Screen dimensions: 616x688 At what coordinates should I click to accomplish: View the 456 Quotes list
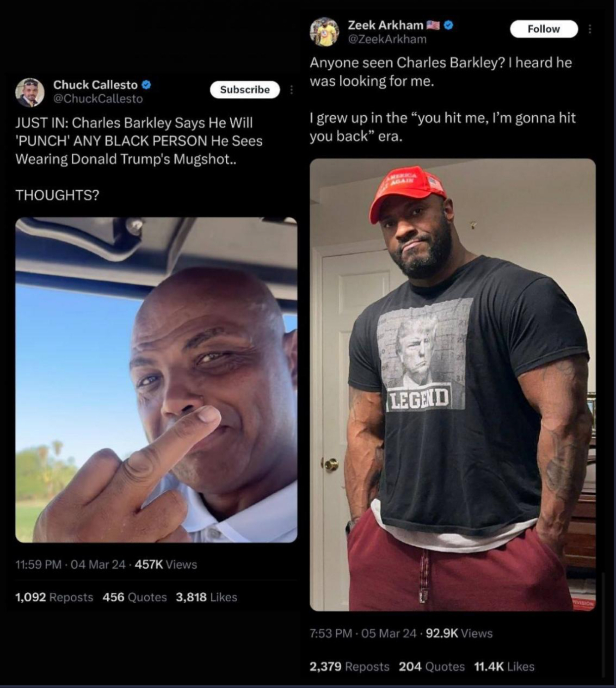coord(135,597)
